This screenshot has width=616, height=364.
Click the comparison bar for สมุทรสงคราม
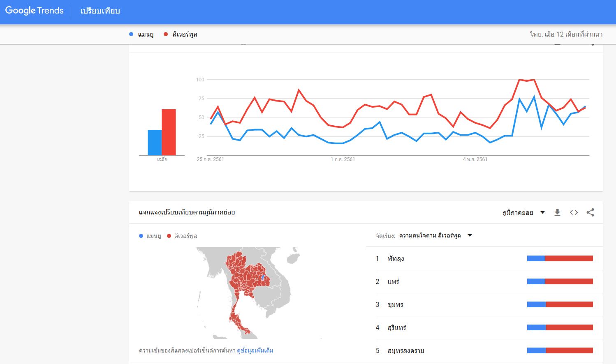[x=560, y=350]
